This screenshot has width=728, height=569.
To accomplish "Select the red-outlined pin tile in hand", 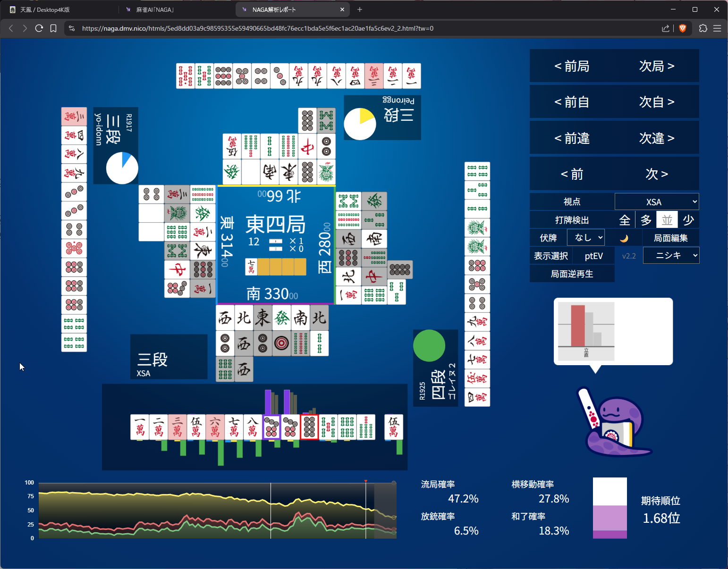I will click(x=309, y=427).
